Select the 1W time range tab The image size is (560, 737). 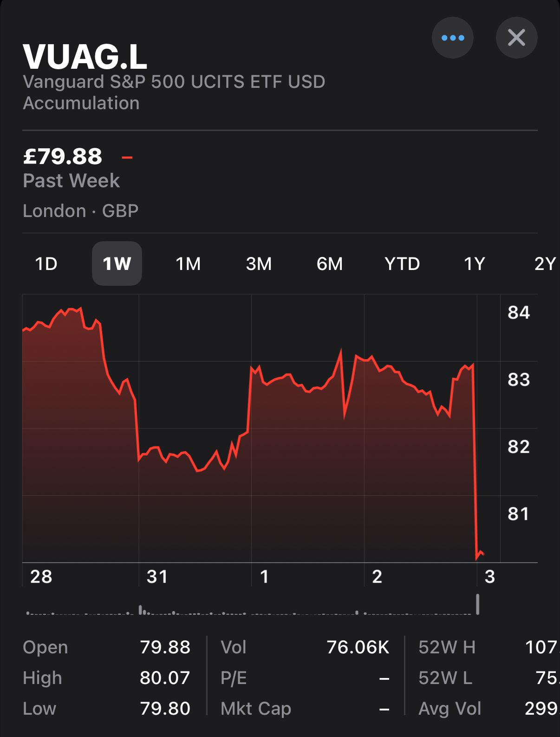tap(117, 264)
